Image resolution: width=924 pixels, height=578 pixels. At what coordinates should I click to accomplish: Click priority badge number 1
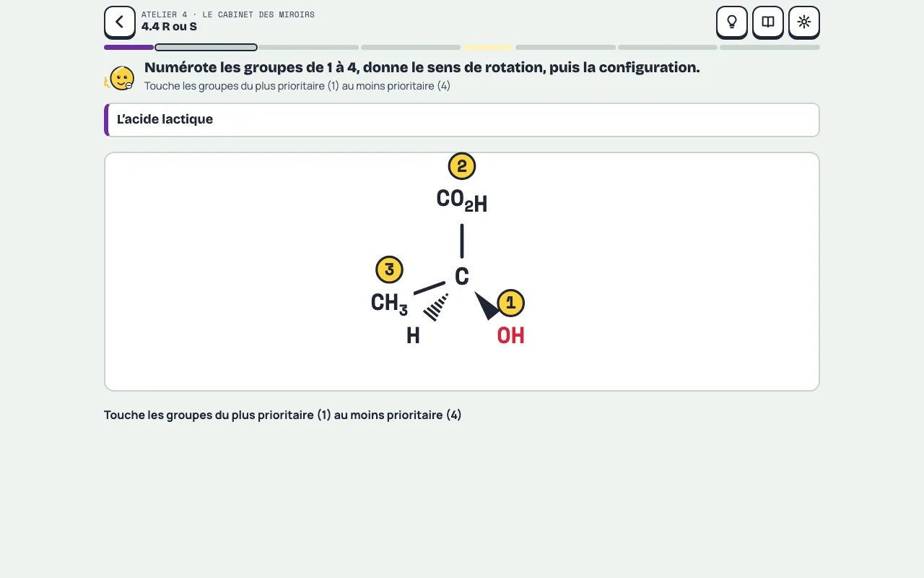[x=511, y=303]
